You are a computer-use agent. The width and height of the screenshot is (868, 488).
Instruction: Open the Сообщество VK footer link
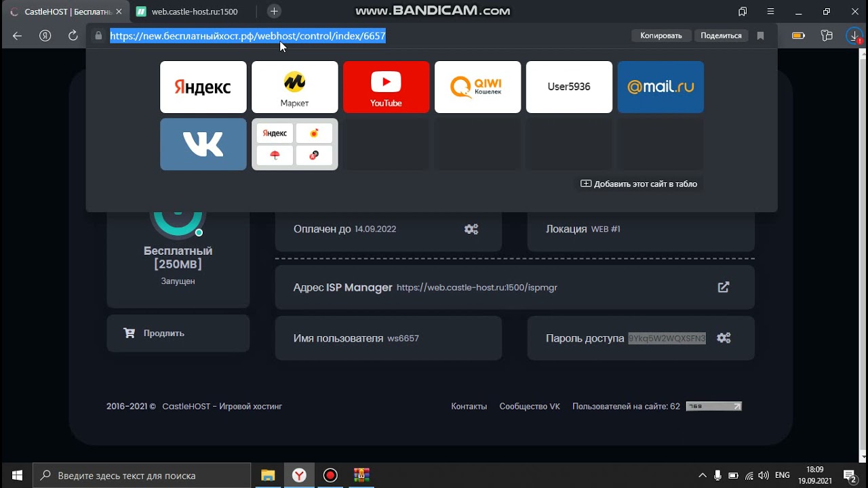click(x=530, y=407)
